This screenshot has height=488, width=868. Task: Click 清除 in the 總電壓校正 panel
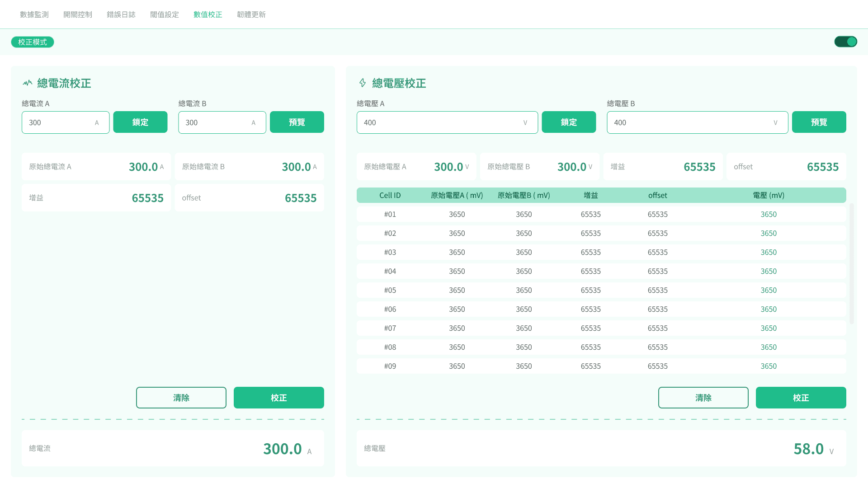(x=703, y=398)
